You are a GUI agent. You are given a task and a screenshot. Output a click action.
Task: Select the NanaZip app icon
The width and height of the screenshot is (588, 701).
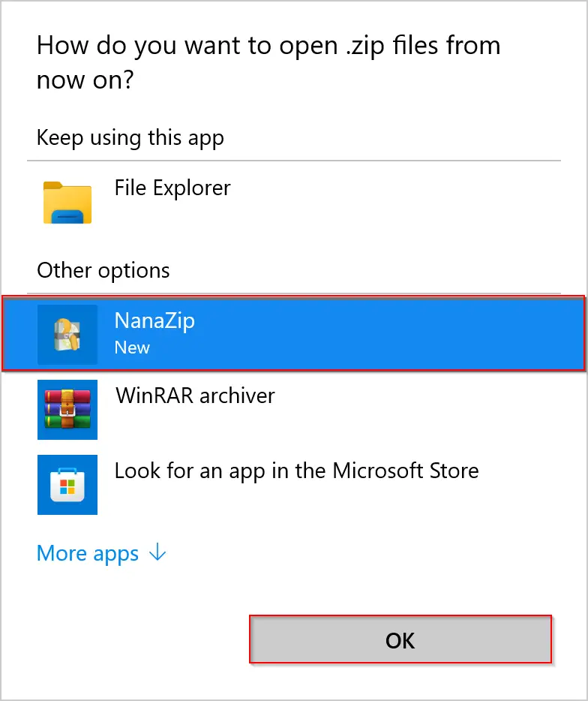pos(67,335)
